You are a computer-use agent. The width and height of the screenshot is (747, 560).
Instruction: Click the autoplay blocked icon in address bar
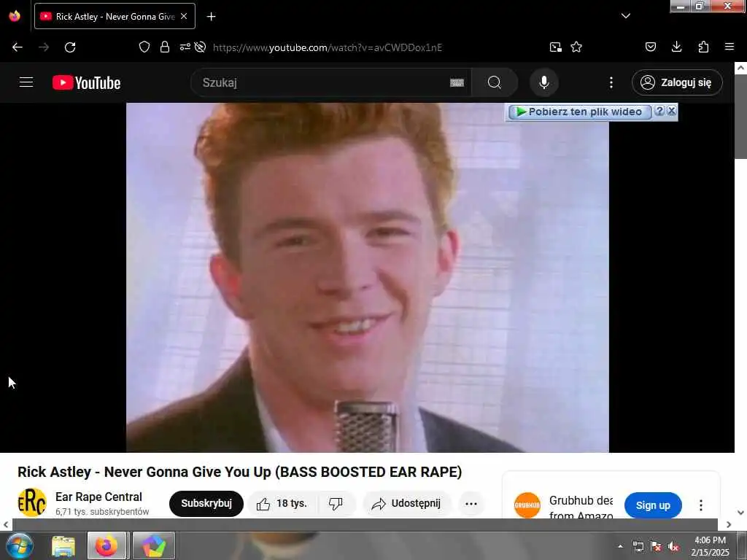pos(200,47)
